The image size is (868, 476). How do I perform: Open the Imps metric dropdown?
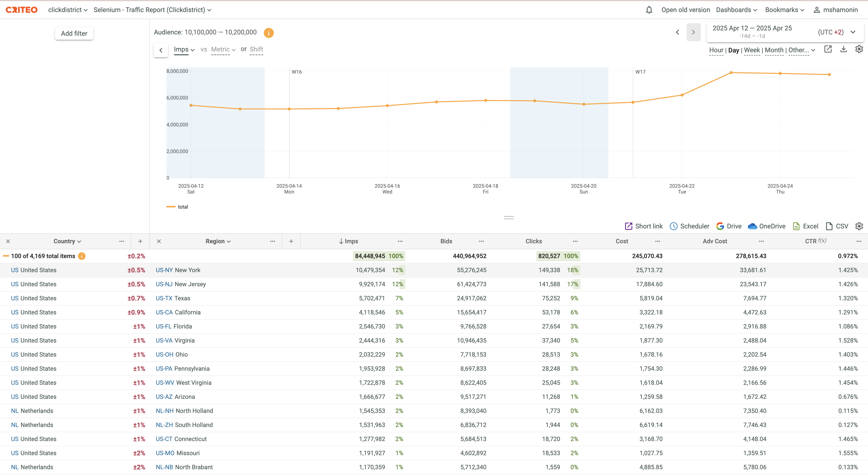(x=184, y=50)
